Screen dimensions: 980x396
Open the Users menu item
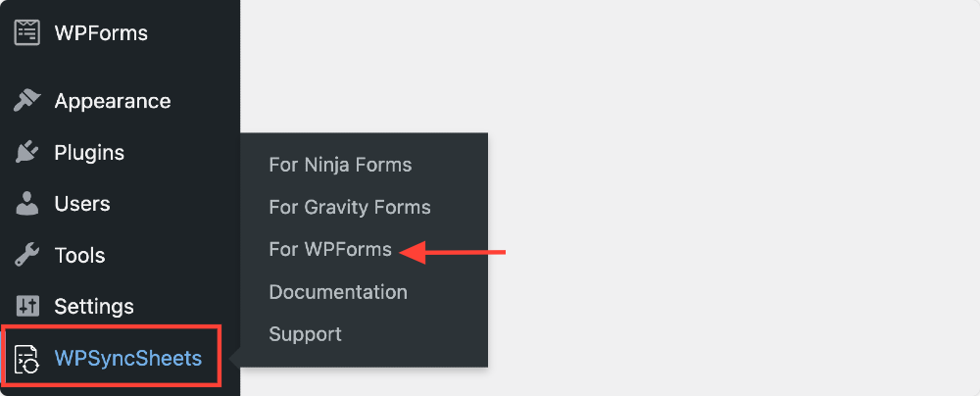82,204
